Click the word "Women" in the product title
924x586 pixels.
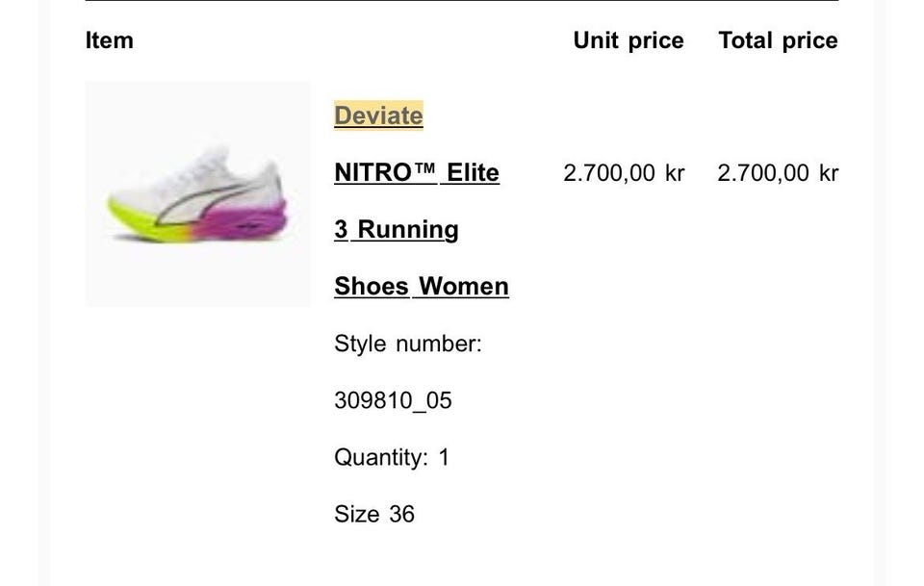463,287
